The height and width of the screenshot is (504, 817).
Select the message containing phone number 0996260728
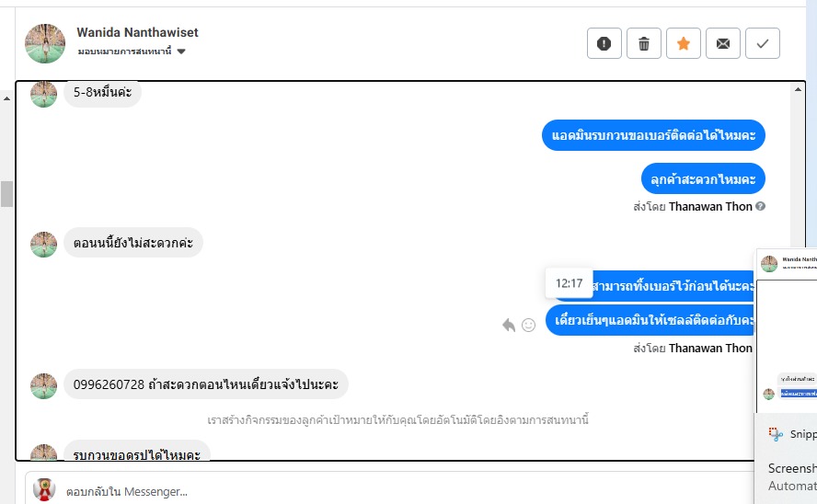click(206, 384)
